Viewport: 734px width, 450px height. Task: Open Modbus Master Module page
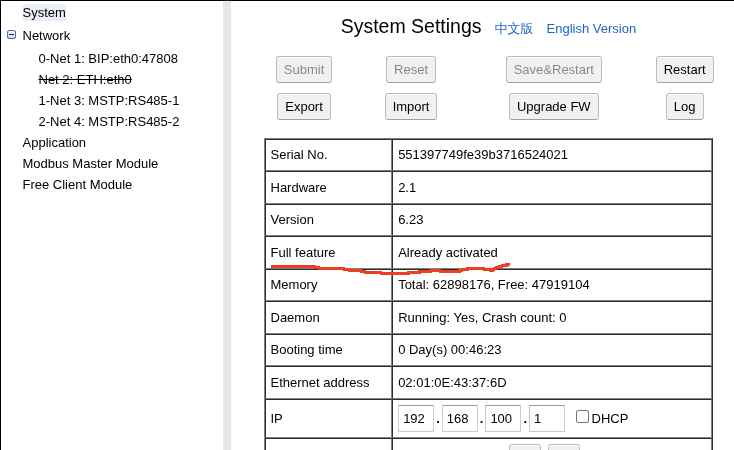click(90, 163)
